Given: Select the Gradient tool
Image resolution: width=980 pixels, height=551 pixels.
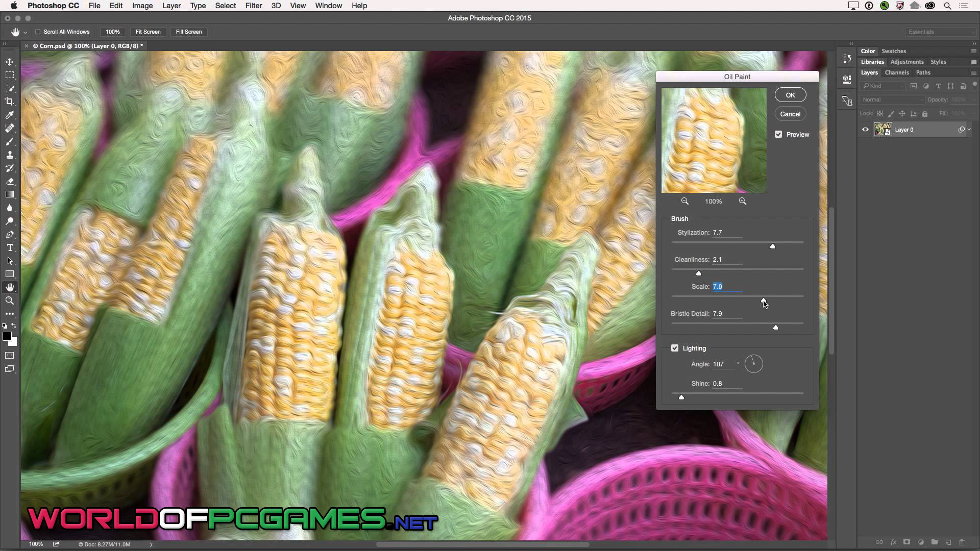Looking at the screenshot, I should click(10, 194).
